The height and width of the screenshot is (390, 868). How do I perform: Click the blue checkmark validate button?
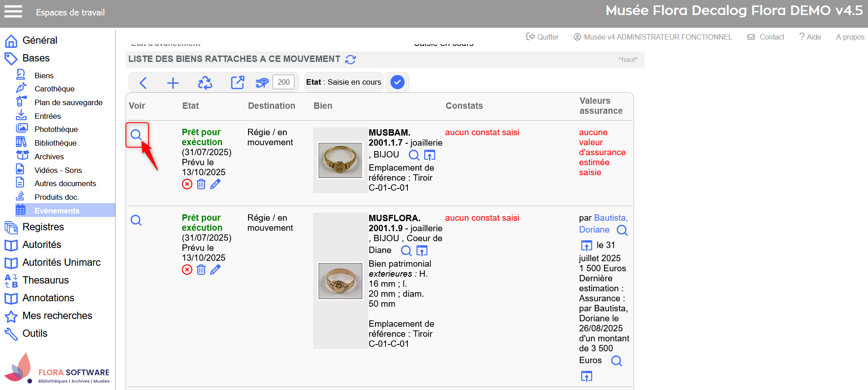397,82
